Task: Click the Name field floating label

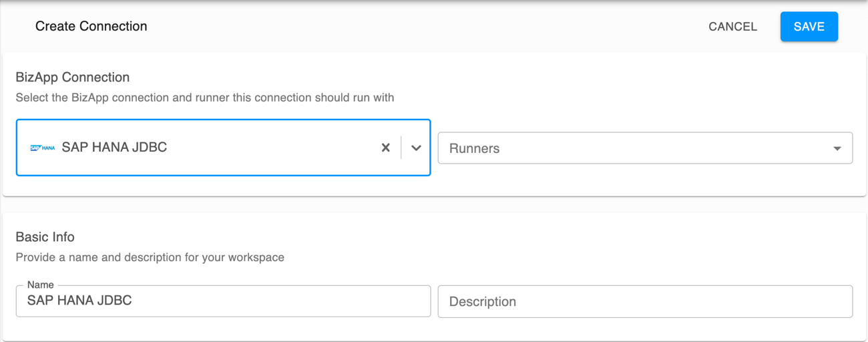Action: (40, 285)
